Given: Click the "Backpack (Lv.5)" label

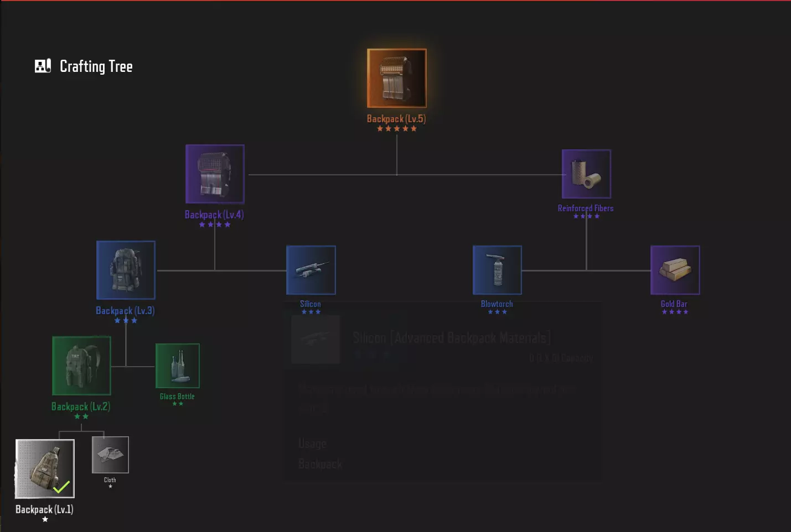Looking at the screenshot, I should point(396,119).
